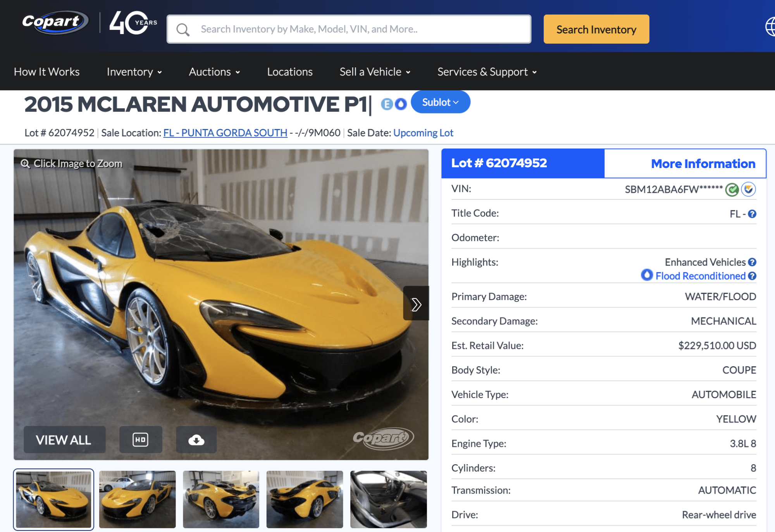
Task: Toggle the HD image view
Action: click(x=141, y=440)
